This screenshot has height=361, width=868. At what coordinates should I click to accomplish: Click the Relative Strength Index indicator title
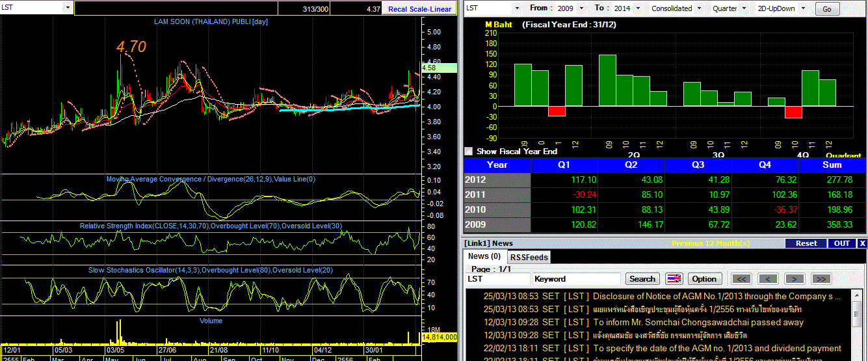tap(211, 226)
